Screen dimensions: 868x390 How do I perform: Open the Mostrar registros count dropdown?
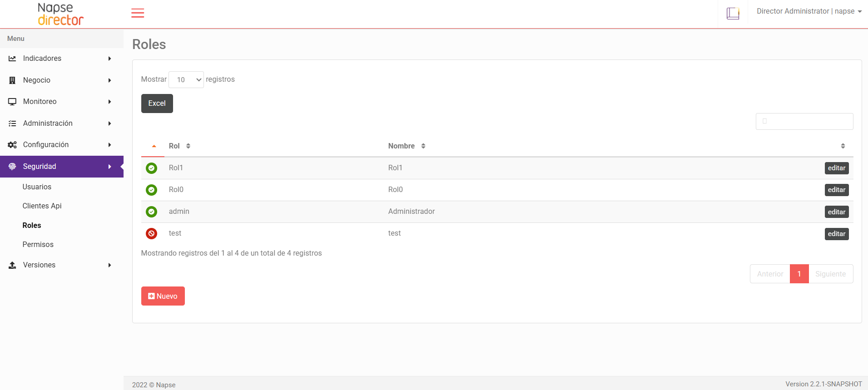point(186,80)
